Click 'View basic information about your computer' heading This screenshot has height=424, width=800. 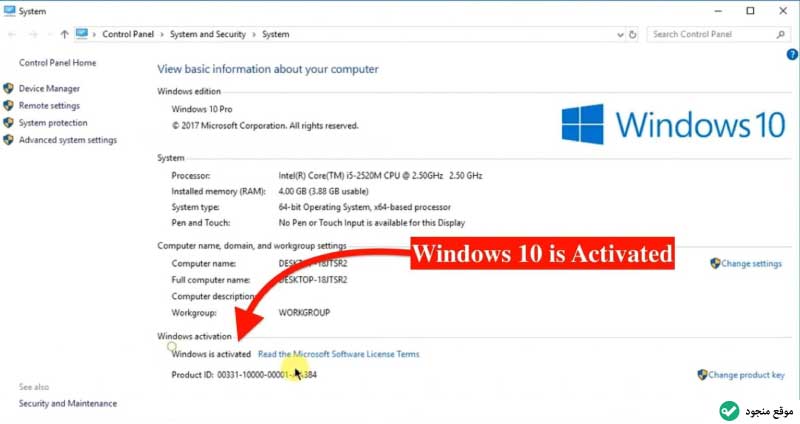pos(267,69)
